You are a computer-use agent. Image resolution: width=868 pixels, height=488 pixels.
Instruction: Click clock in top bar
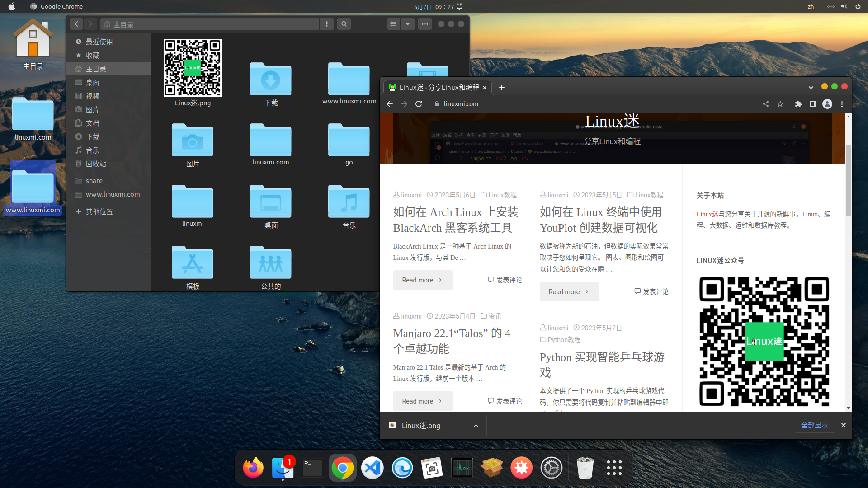(x=434, y=6)
